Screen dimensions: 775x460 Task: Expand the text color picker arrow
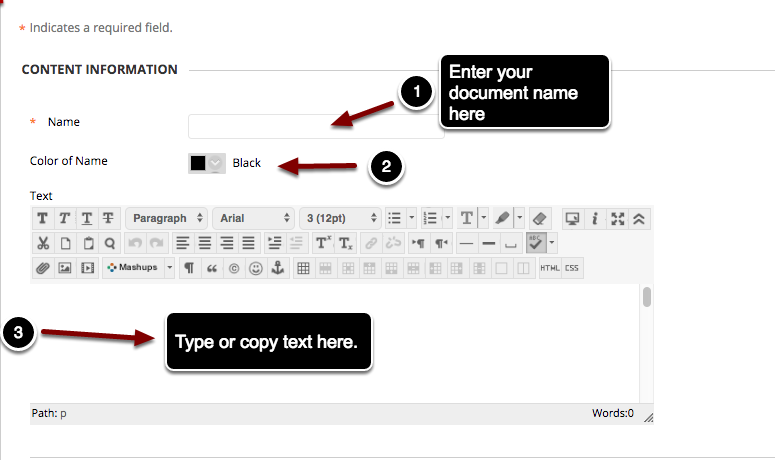coord(484,218)
